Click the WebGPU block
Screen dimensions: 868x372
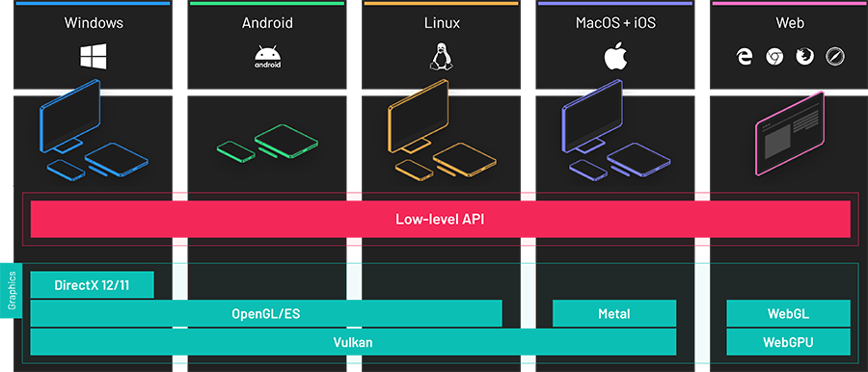click(788, 342)
